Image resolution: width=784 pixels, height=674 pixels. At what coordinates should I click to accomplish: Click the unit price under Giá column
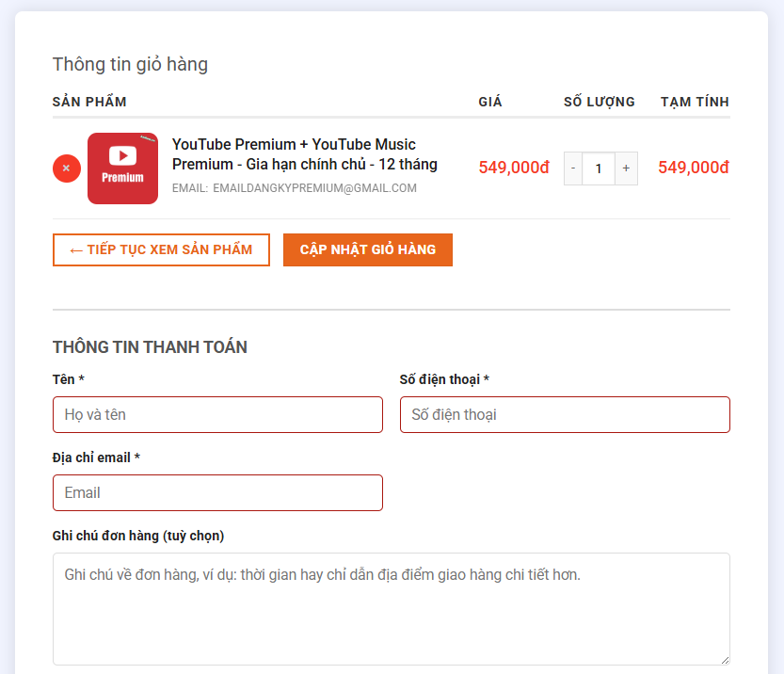513,168
